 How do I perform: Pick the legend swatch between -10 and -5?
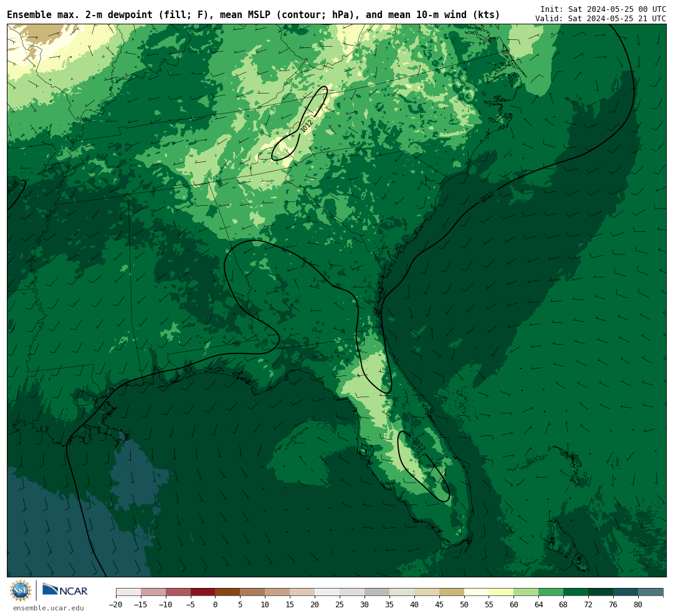coord(178,592)
